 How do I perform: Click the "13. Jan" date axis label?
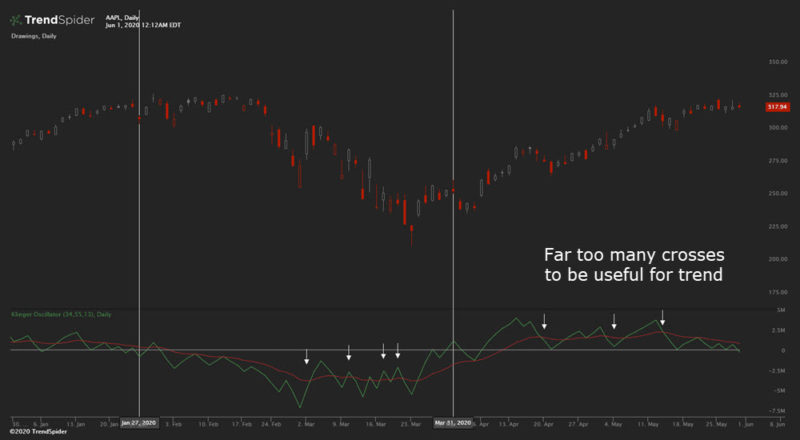coord(76,424)
